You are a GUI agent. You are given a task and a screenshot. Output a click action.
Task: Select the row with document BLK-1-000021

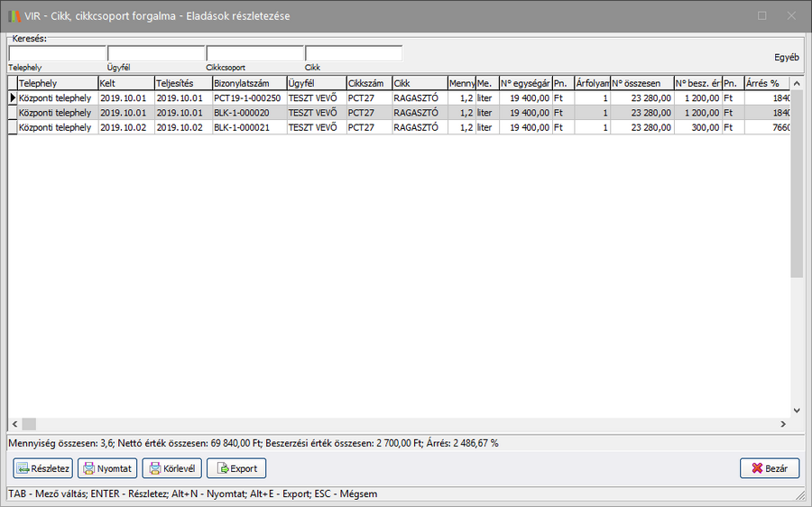(x=248, y=128)
